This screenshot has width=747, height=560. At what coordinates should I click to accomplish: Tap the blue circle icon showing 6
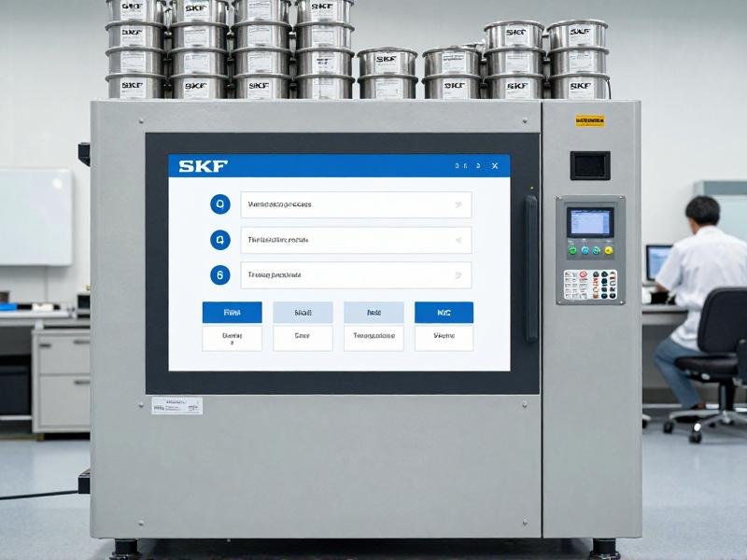pyautogui.click(x=220, y=275)
